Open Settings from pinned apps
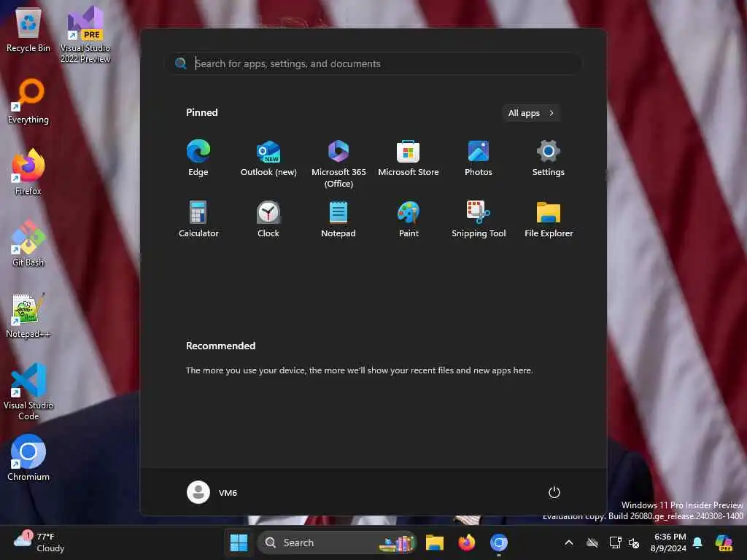This screenshot has height=560, width=747. 549,158
